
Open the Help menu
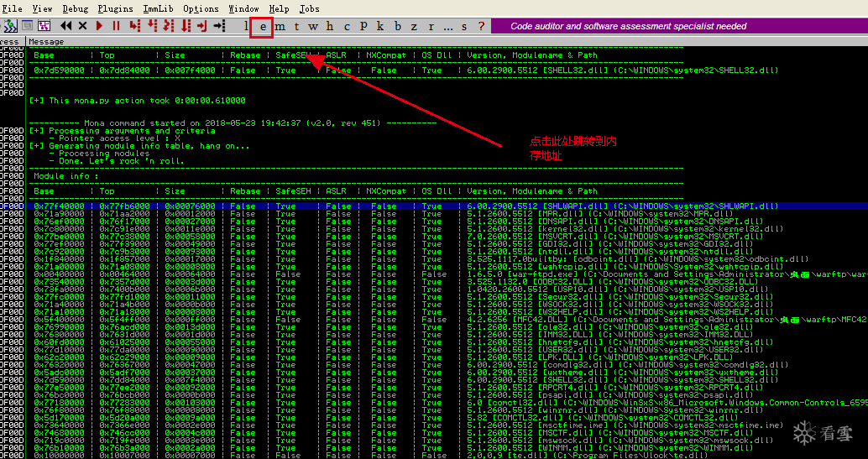pos(279,9)
